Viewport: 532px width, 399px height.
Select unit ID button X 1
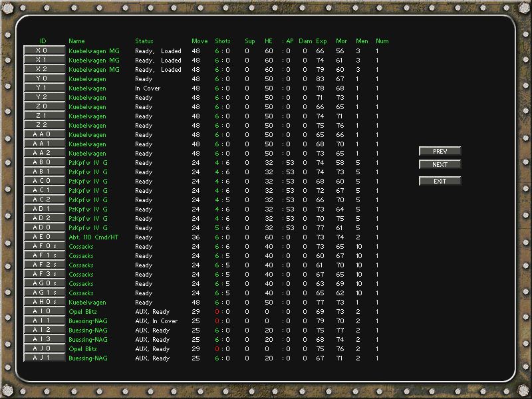coord(44,60)
